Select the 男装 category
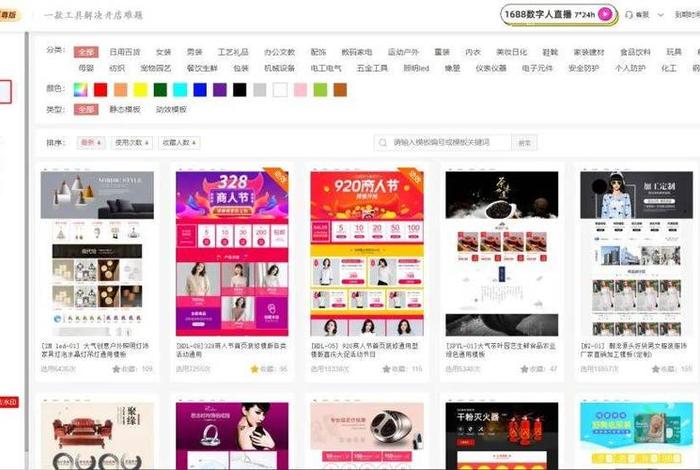Viewport: 700px width, 470px height. pyautogui.click(x=194, y=52)
